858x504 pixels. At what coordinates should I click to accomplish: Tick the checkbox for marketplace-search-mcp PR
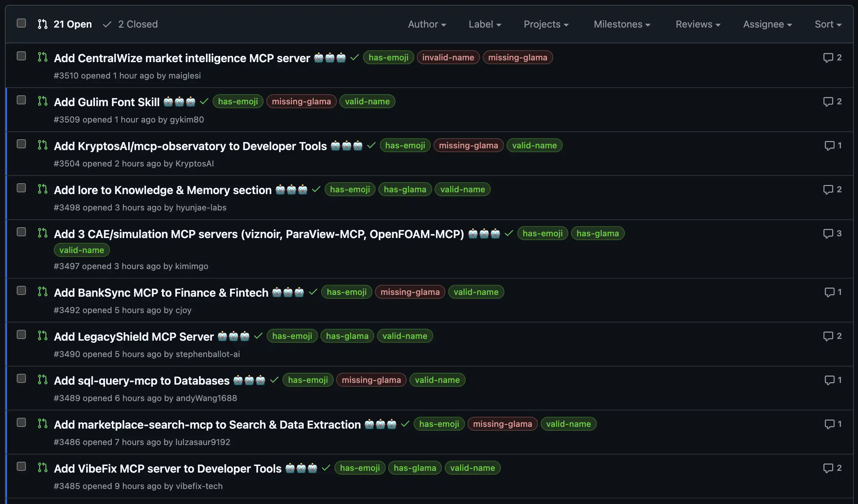pyautogui.click(x=21, y=423)
